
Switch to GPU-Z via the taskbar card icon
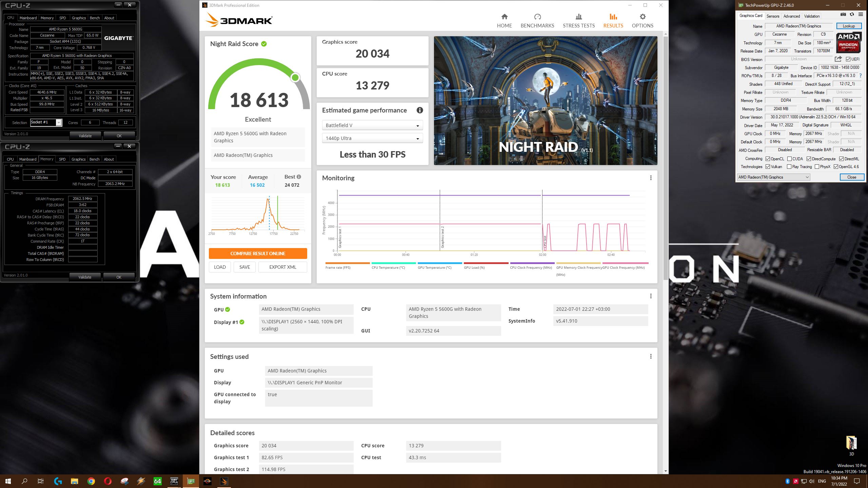pyautogui.click(x=191, y=481)
